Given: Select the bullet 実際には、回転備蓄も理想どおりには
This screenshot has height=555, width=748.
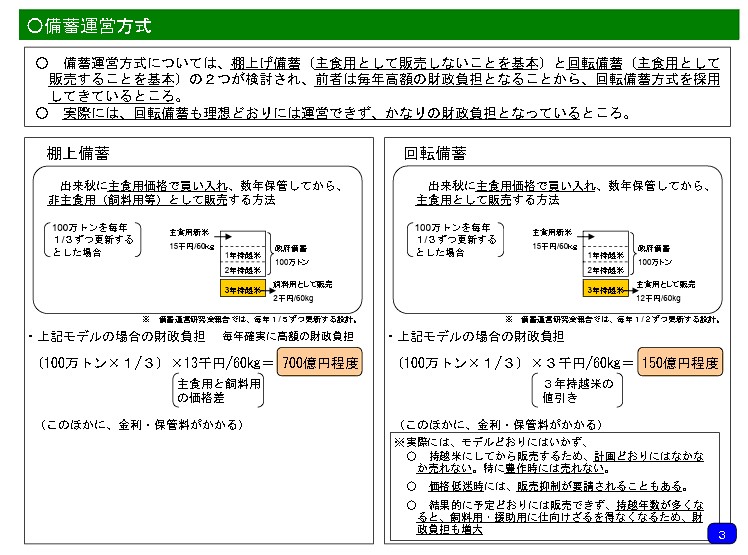Looking at the screenshot, I should point(333,113).
